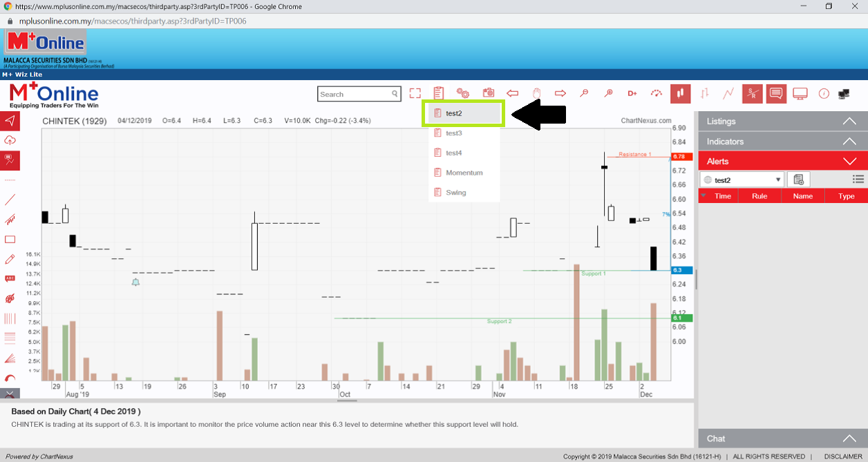Image resolution: width=868 pixels, height=462 pixels.
Task: Click the stock Search input field
Action: click(354, 94)
